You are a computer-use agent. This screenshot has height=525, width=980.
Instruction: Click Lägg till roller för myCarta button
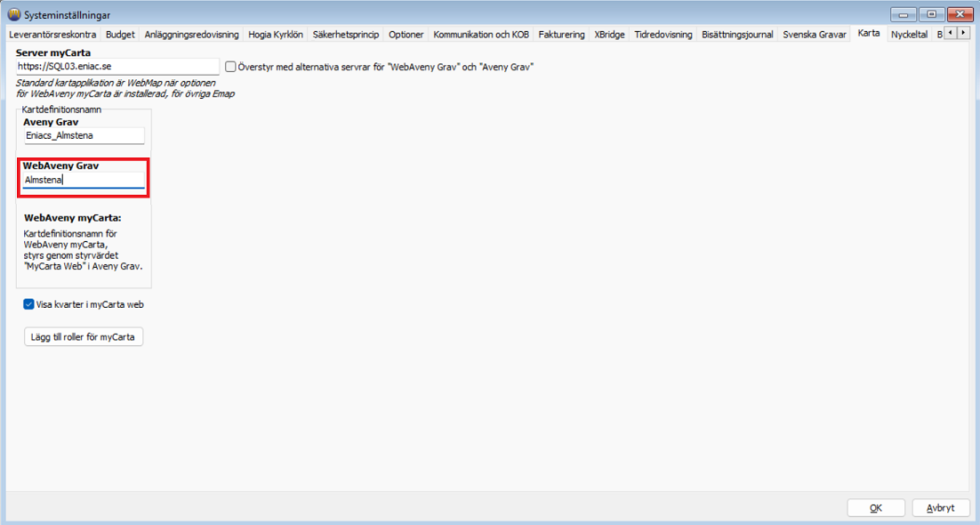[83, 336]
